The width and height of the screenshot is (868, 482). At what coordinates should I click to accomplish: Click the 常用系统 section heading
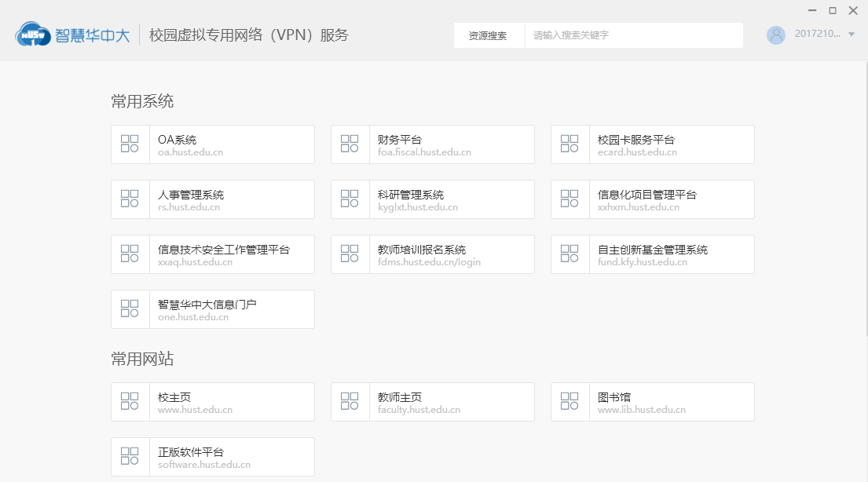pyautogui.click(x=142, y=101)
